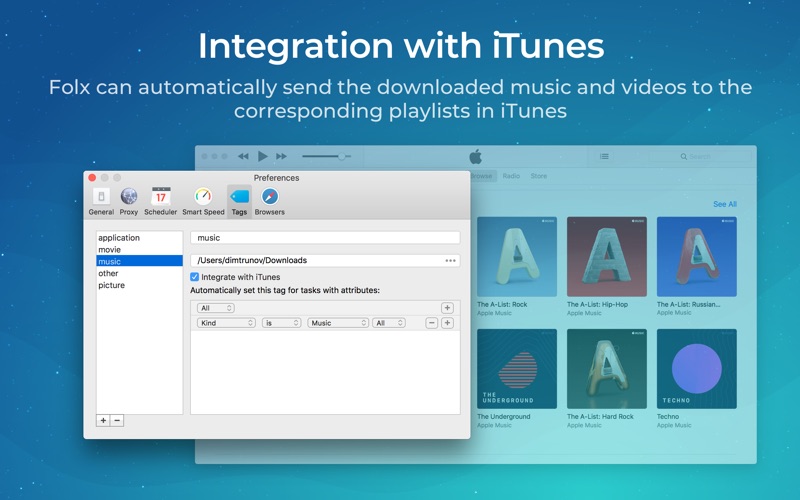Open the Smart Speed pane
This screenshot has width=800, height=500.
[x=203, y=201]
